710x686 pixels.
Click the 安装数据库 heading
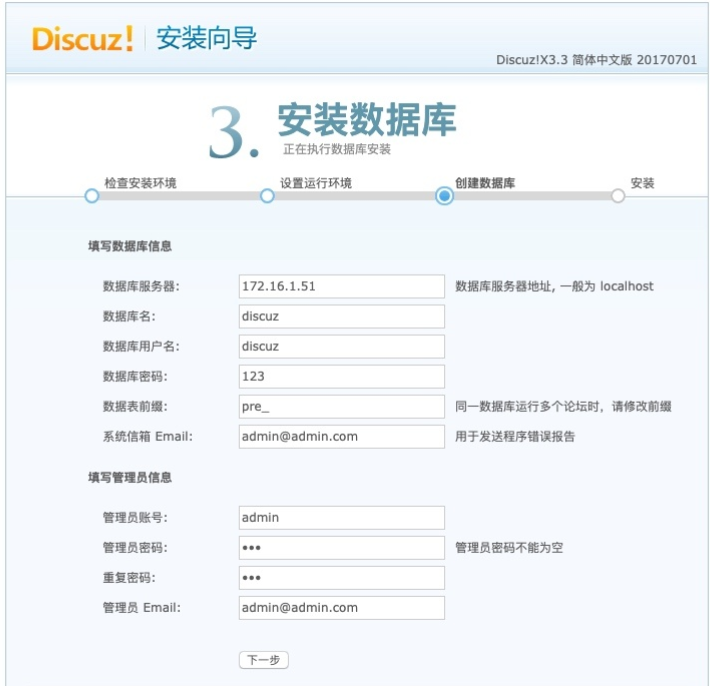[367, 120]
